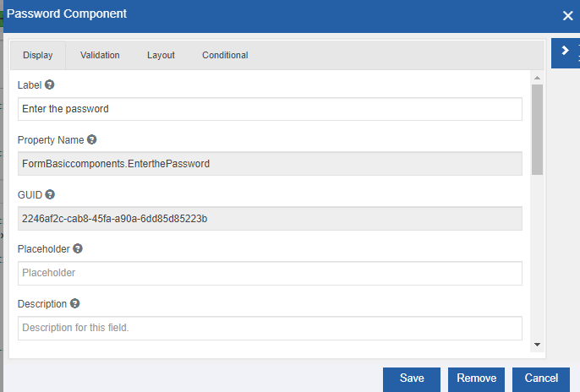
Task: Click the Description help icon
Action: coord(74,303)
